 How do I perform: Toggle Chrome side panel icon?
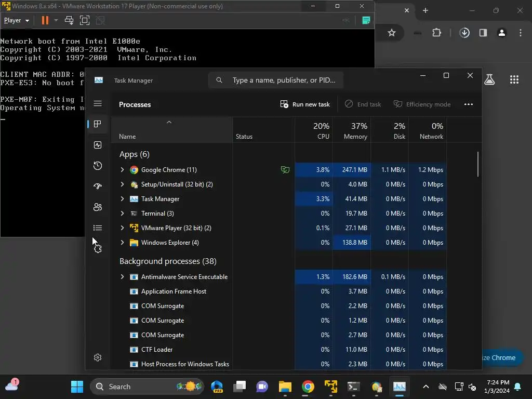click(x=483, y=33)
